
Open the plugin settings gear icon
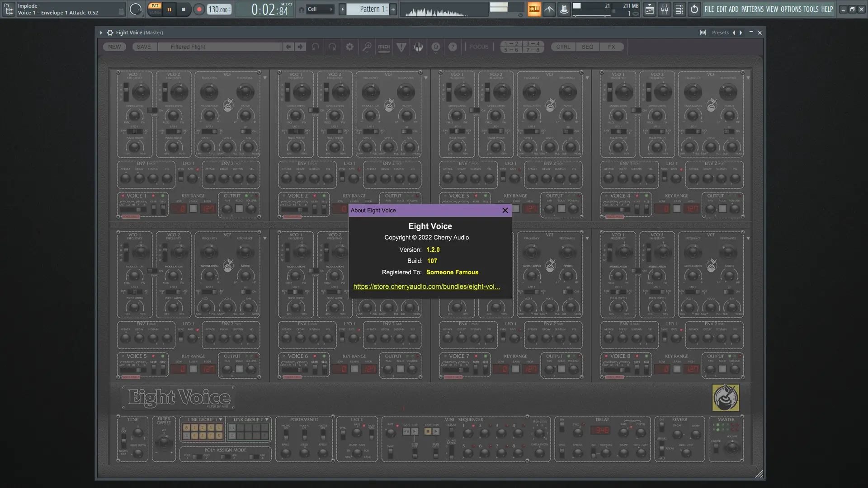(x=349, y=47)
